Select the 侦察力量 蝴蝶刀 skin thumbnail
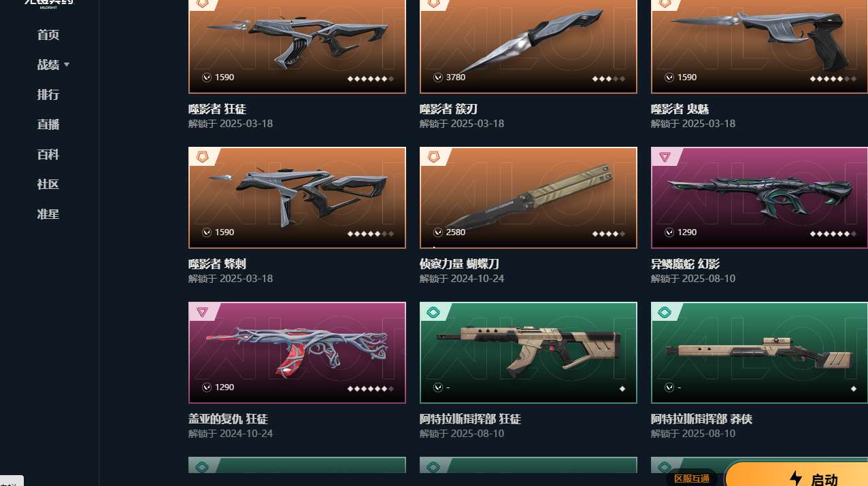This screenshot has height=486, width=868. (x=529, y=198)
